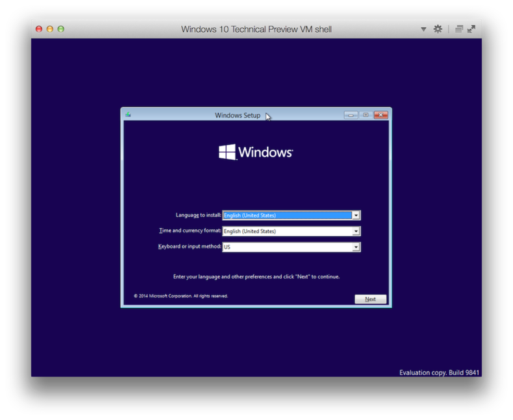Click the 'Language to install' label
This screenshot has height=420, width=513.
coord(198,215)
